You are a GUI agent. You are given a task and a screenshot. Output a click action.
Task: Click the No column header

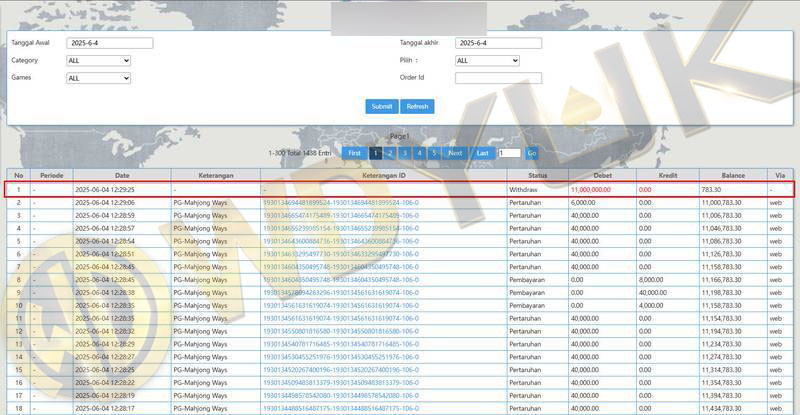(x=19, y=175)
